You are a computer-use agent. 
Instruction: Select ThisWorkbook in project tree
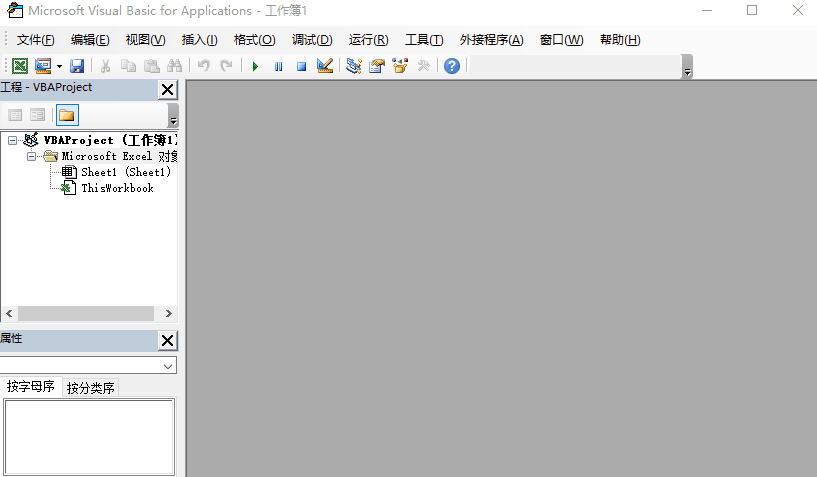click(117, 188)
